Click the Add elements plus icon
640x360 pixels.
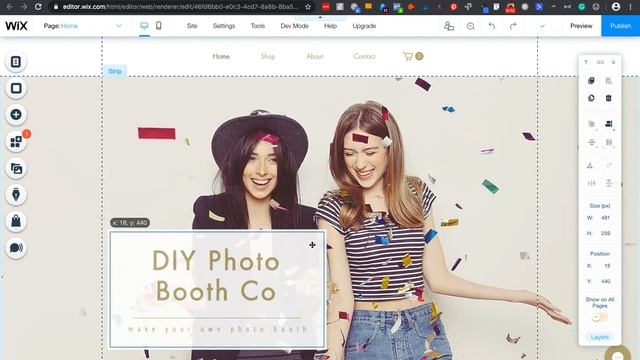tap(16, 115)
